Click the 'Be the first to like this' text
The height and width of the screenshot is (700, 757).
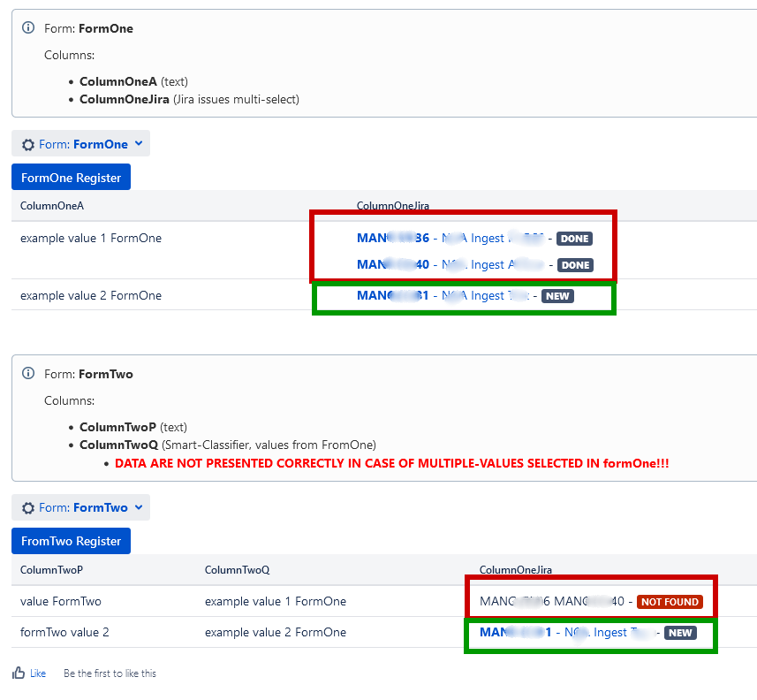pos(110,673)
